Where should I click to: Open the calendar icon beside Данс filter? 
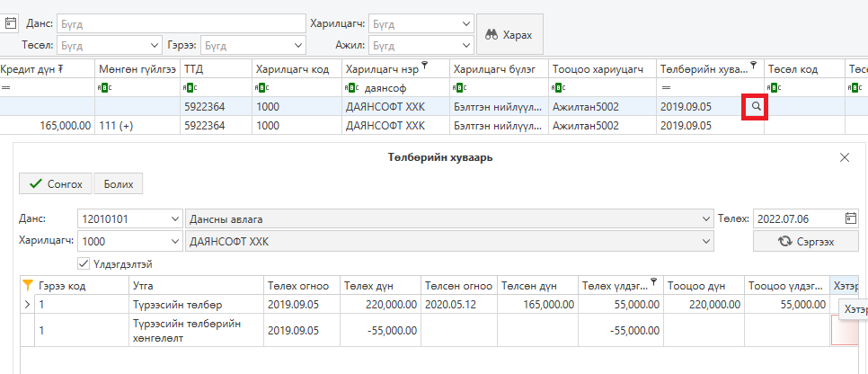point(10,23)
